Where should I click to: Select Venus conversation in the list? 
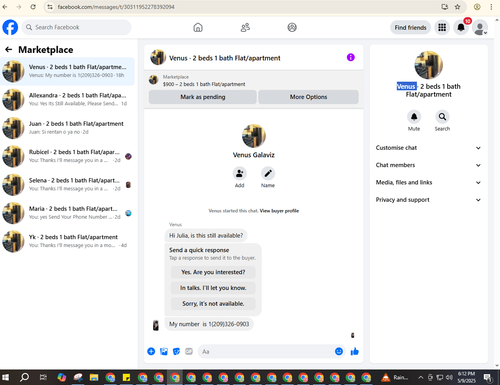[67, 71]
